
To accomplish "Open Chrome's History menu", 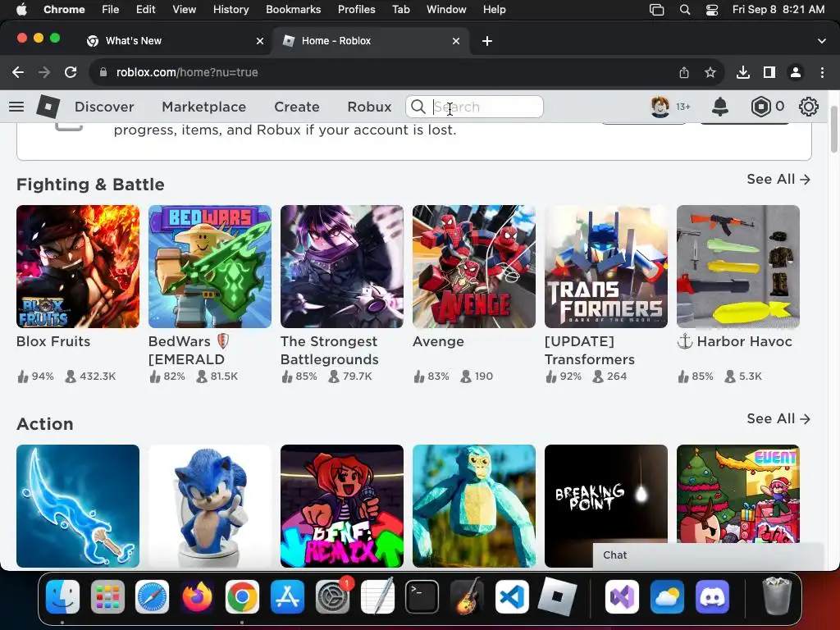I will click(x=231, y=10).
